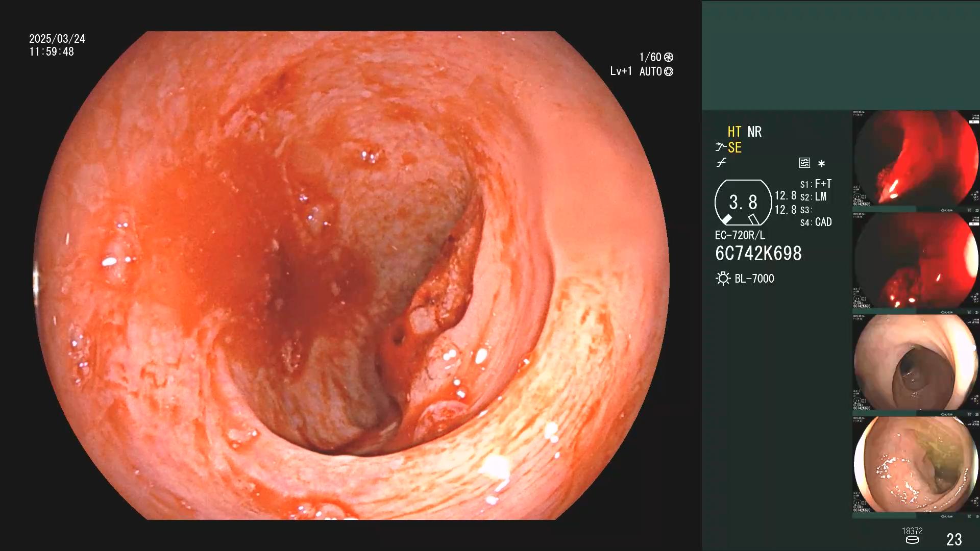Select the HT indicator
The image size is (980, 551).
click(x=734, y=132)
